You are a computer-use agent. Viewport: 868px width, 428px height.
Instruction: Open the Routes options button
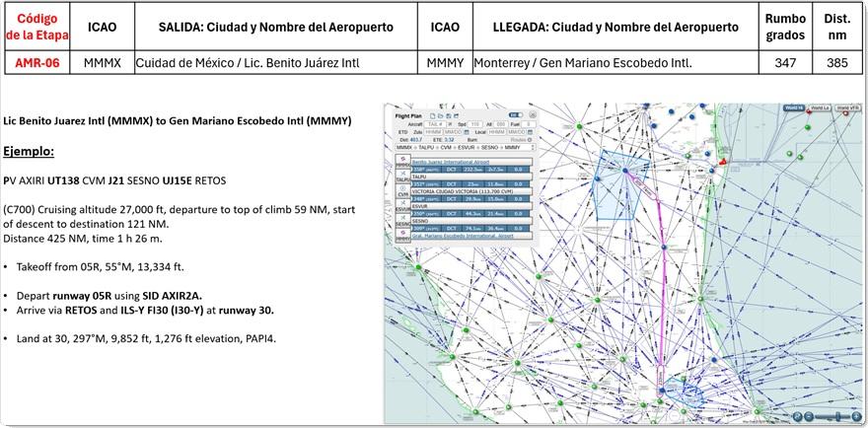pos(530,140)
